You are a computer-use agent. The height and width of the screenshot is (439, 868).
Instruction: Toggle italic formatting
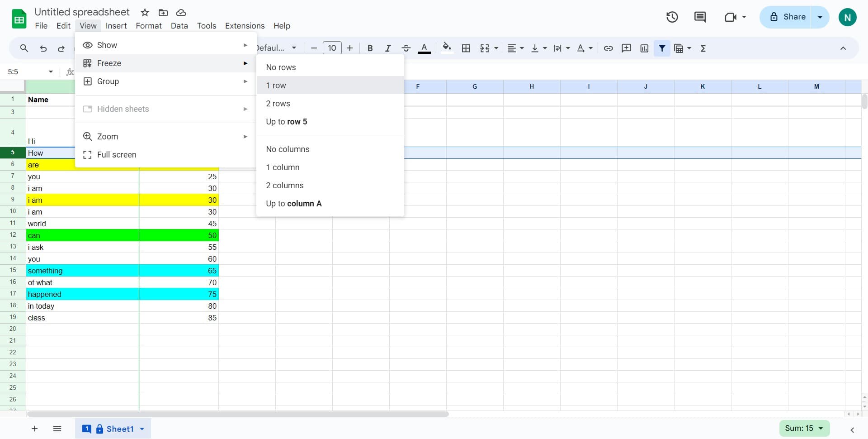(387, 48)
